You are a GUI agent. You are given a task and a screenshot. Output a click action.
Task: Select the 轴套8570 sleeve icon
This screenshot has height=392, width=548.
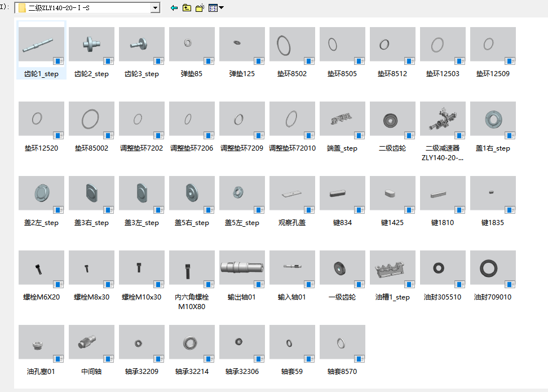coord(343,344)
